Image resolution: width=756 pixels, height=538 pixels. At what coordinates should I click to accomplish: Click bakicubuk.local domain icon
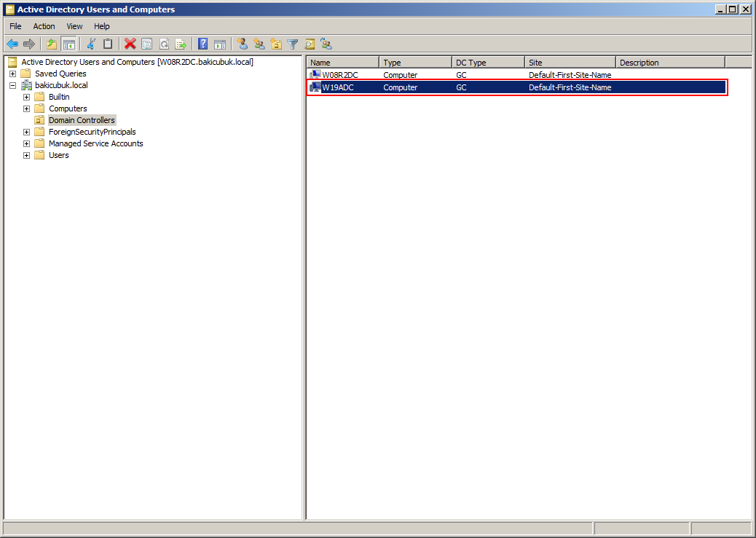tap(26, 85)
